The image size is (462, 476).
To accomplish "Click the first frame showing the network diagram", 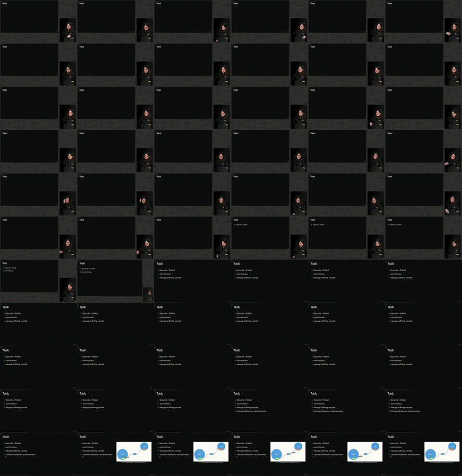I will (x=115, y=454).
